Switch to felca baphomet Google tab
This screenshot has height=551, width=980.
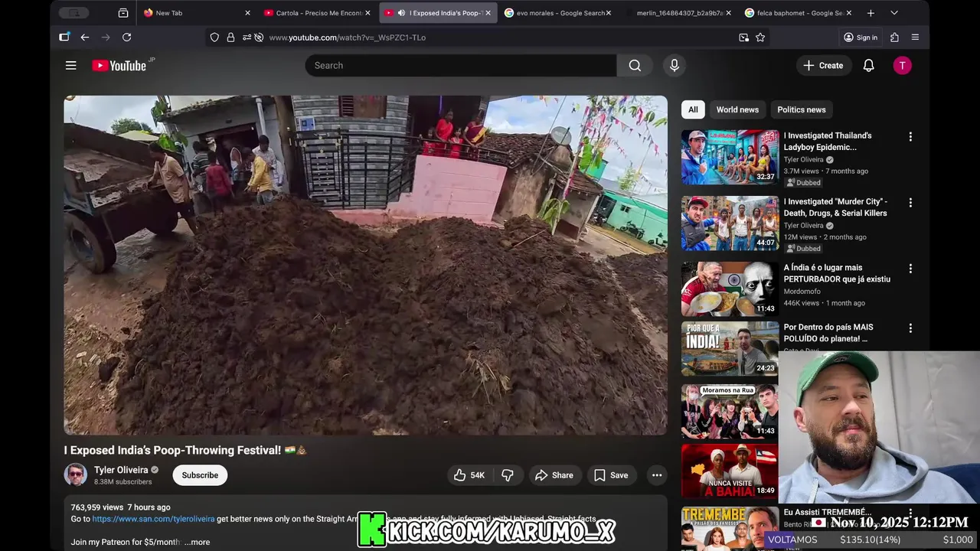pyautogui.click(x=798, y=13)
